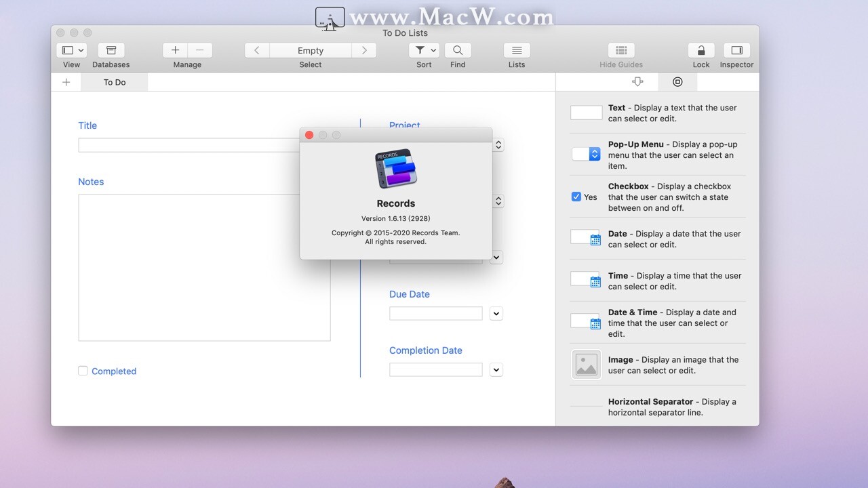Open the Databases toolbar icon

111,50
